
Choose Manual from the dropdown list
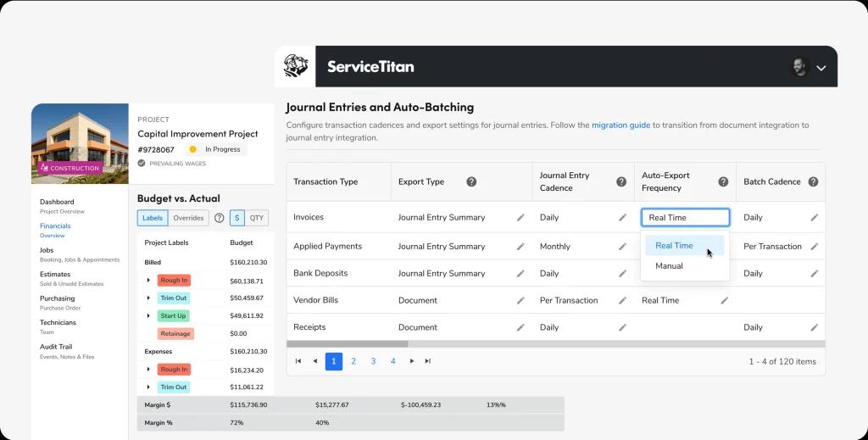click(x=669, y=266)
